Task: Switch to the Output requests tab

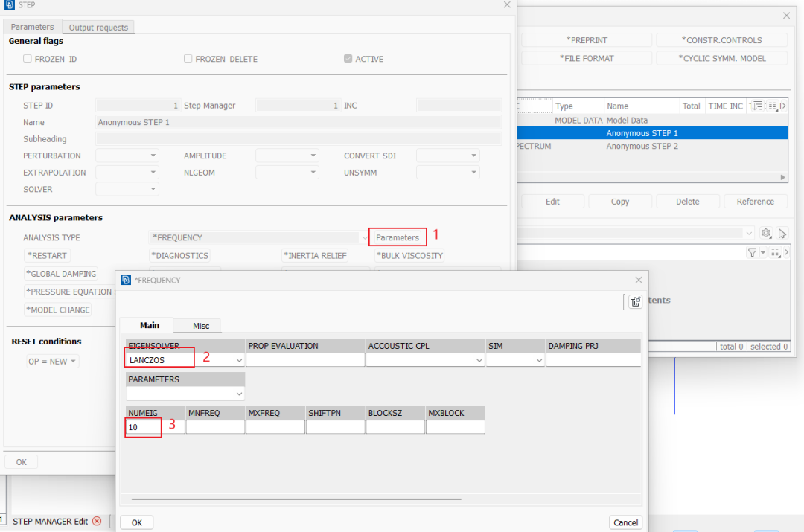Action: [98, 28]
